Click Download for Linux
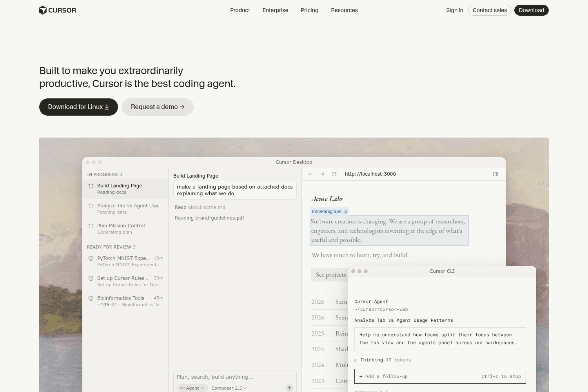 click(78, 107)
